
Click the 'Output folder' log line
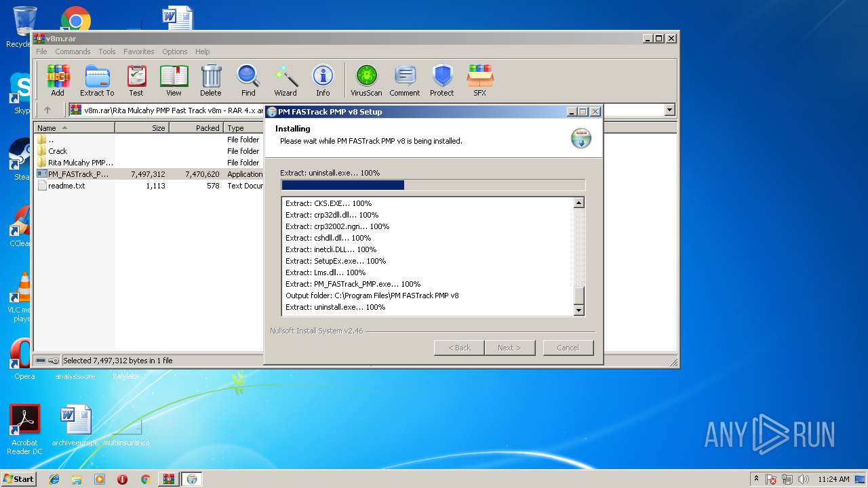click(x=372, y=296)
